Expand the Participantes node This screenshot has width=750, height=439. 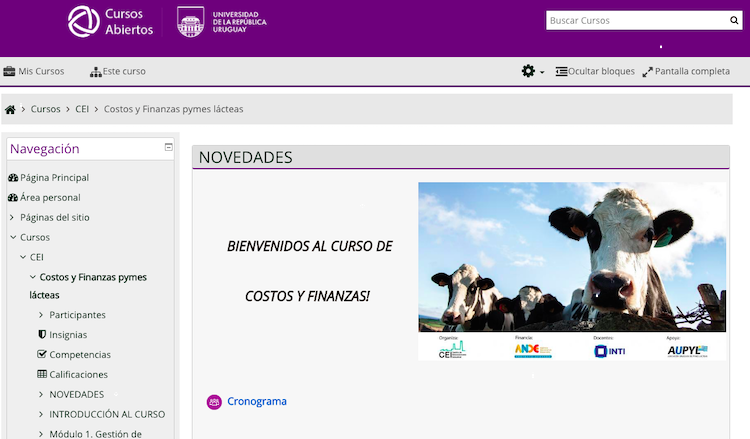click(41, 315)
